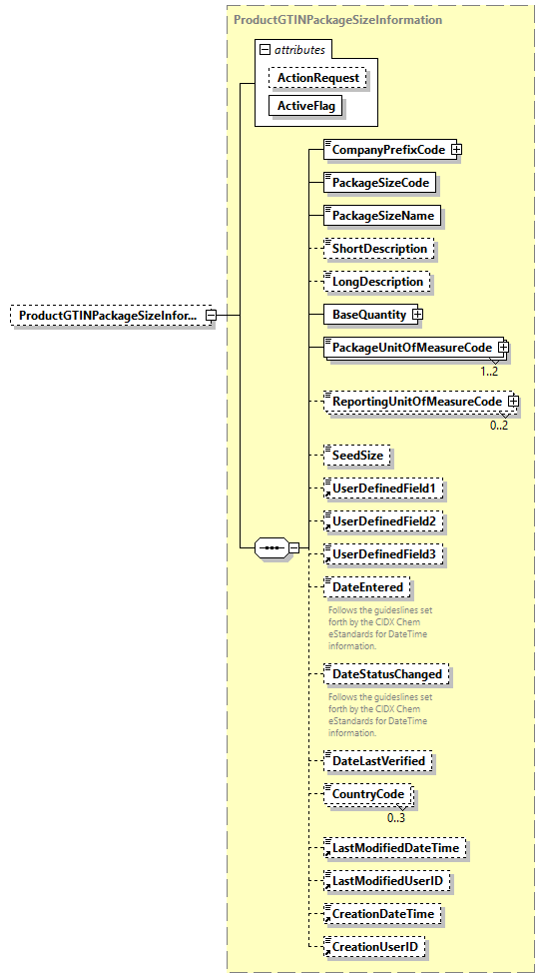Viewport: 545px width, 980px height.
Task: Collapse root ProductGTINPackageSizeInfor... node
Action: [211, 316]
